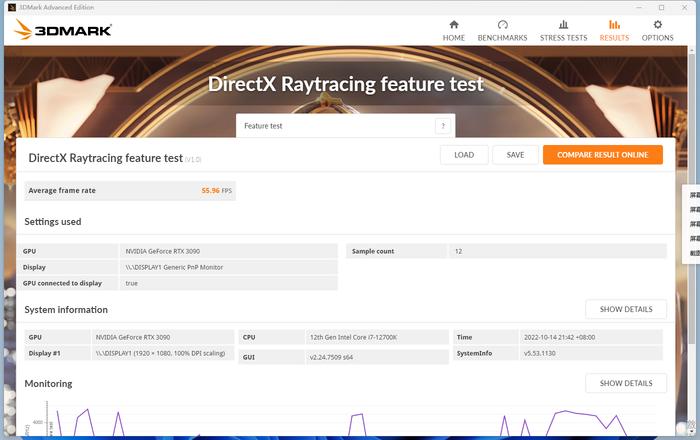Viewport: 700px width, 440px height.
Task: Minimize the 3DMark window
Action: point(640,6)
